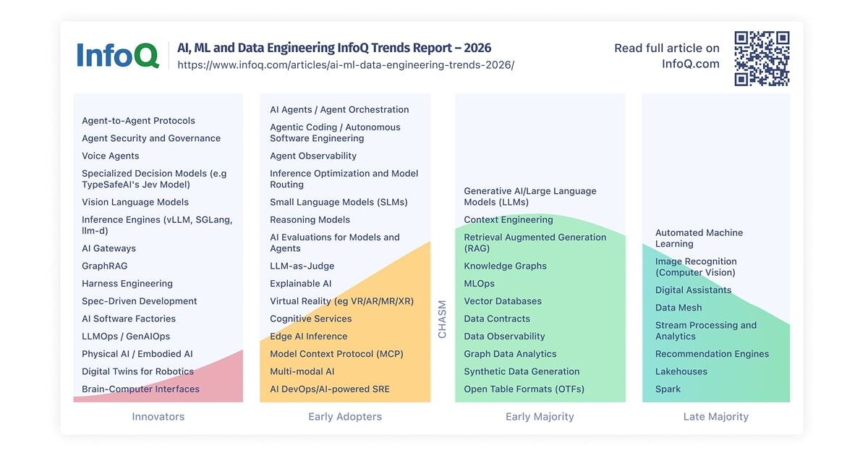Select 'Synthetic Data Generation' item
This screenshot has width=868, height=456.
pyautogui.click(x=522, y=371)
